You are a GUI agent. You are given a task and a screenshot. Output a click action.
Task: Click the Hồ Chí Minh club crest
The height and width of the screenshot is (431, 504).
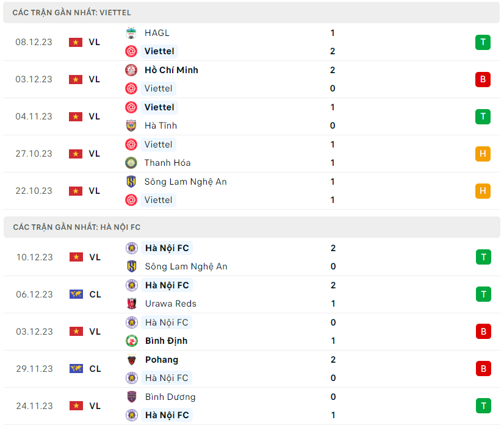131,70
